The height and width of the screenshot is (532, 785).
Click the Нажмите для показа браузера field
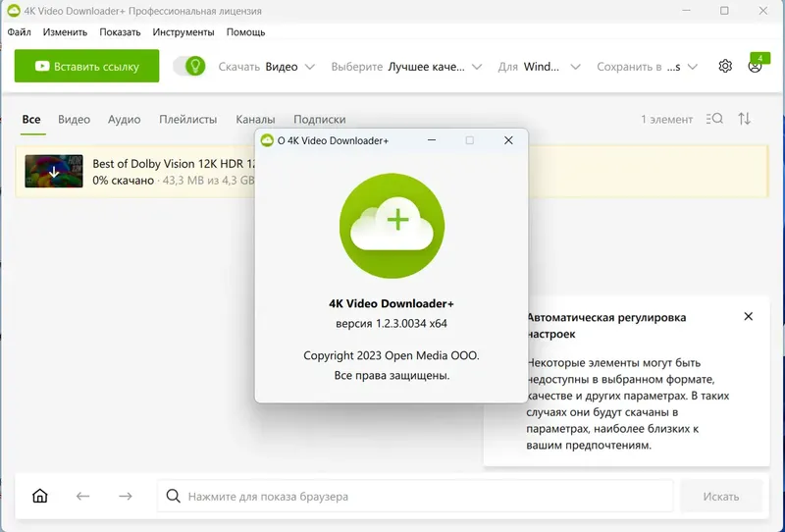coord(415,496)
